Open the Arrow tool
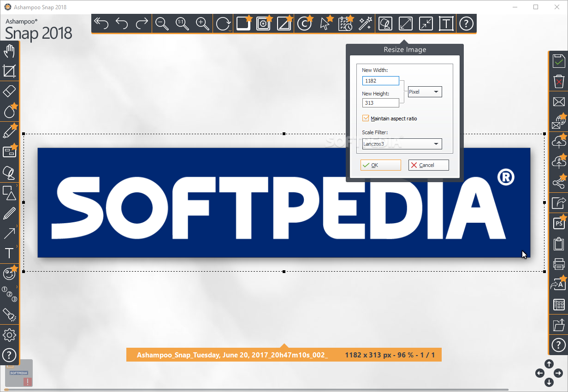 9,233
